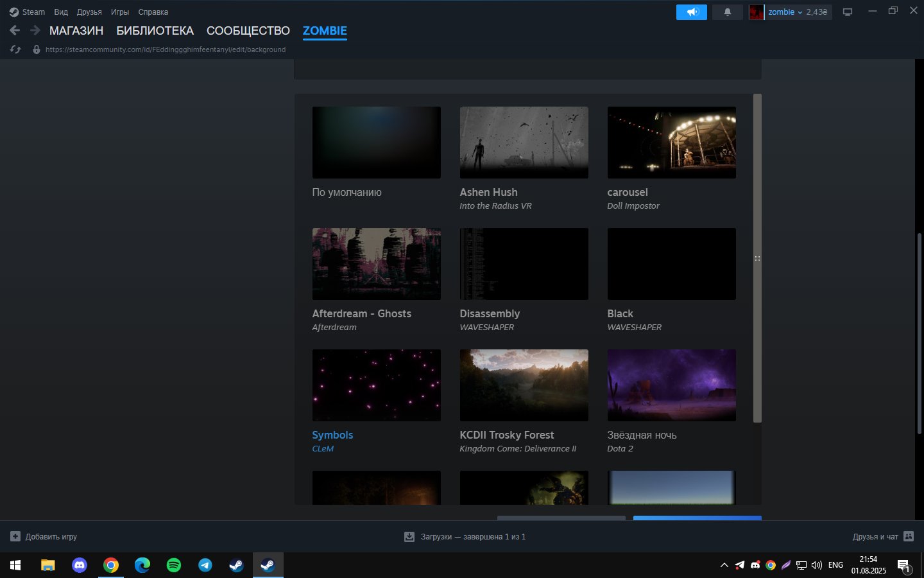Viewport: 924px width, 578px height.
Task: Click the background list scrollbar handle
Action: point(757,258)
